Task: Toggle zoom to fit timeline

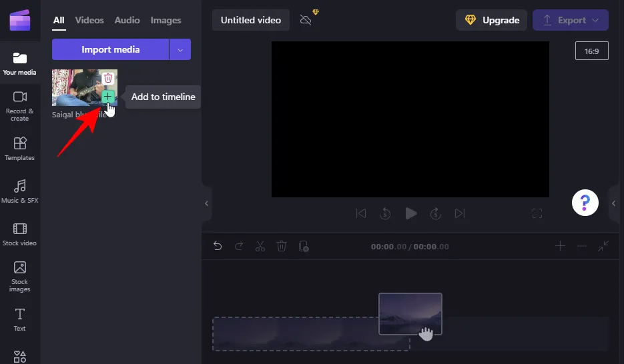Action: click(603, 246)
